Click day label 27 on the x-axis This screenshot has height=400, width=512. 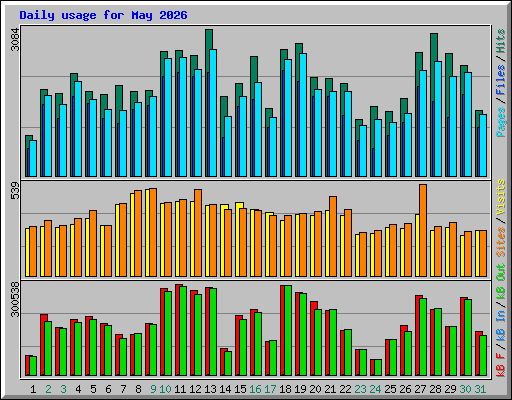coord(420,389)
